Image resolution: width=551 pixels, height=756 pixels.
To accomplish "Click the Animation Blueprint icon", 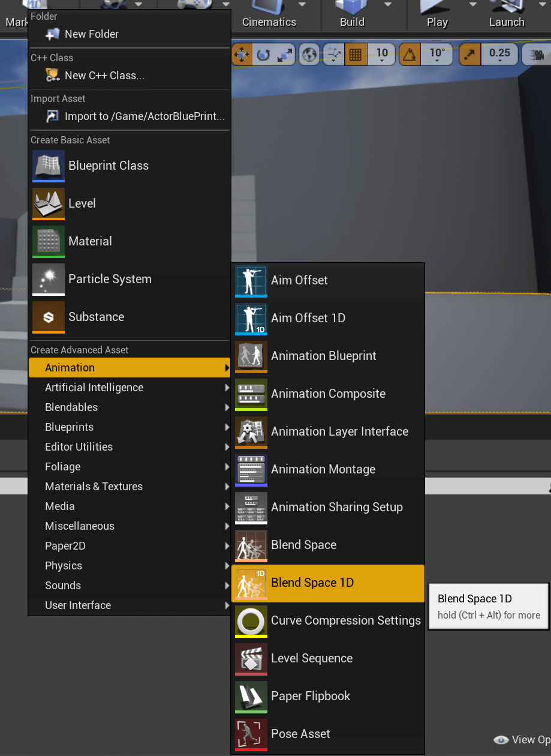I will 251,356.
